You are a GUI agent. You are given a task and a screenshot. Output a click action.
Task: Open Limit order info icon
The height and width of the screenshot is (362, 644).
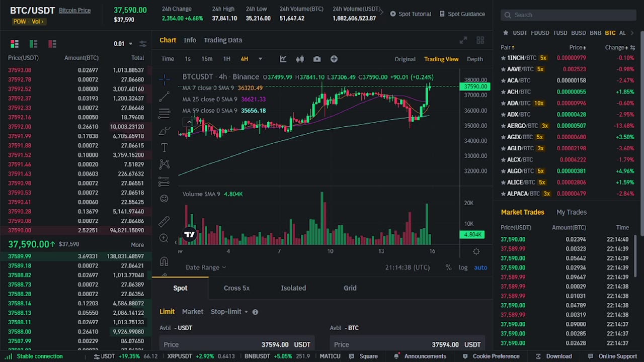[255, 312]
